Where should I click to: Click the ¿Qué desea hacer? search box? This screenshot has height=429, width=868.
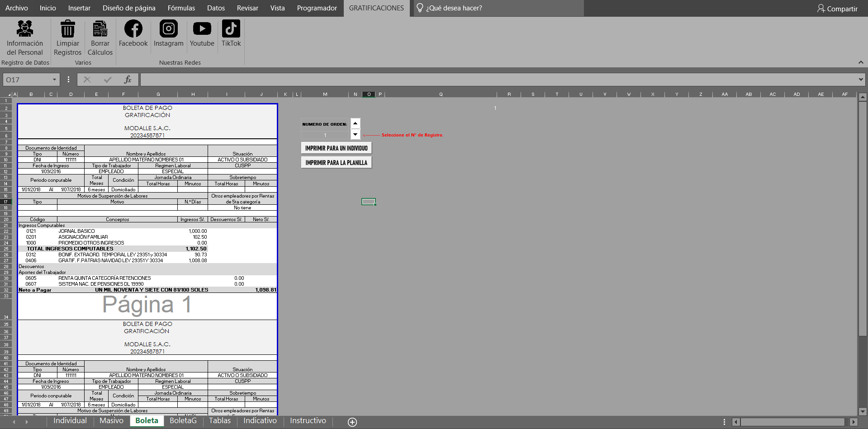pyautogui.click(x=498, y=8)
